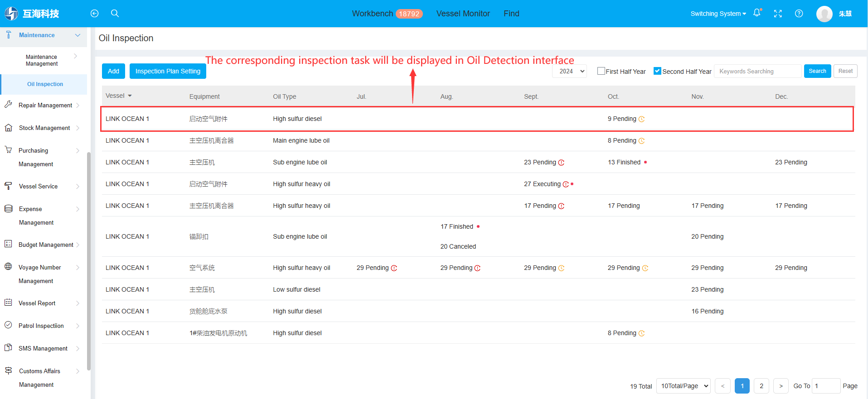Click the SMS Management document icon
The width and height of the screenshot is (868, 399).
click(8, 347)
